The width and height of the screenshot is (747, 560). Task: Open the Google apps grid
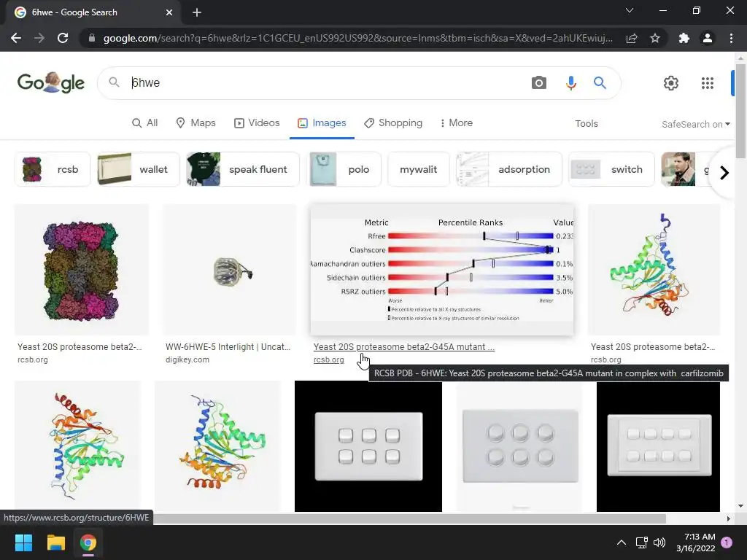708,83
